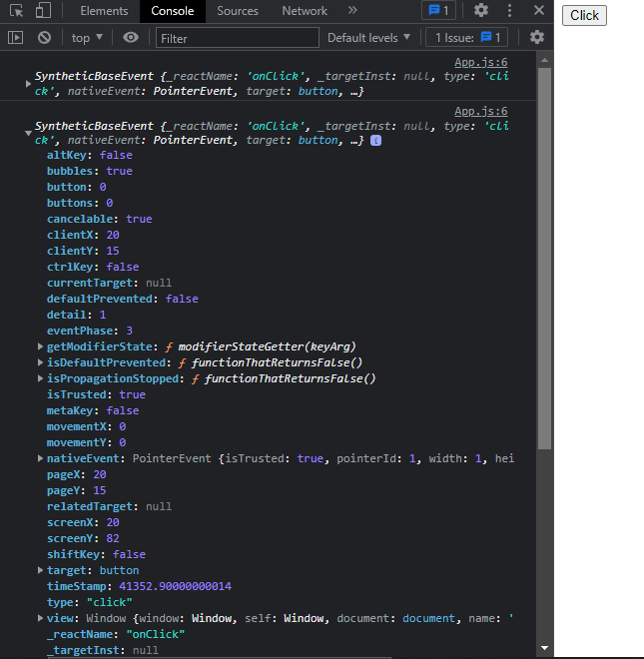Expand the nativeEvent PointerEvent property
This screenshot has height=659, width=644.
(x=40, y=458)
